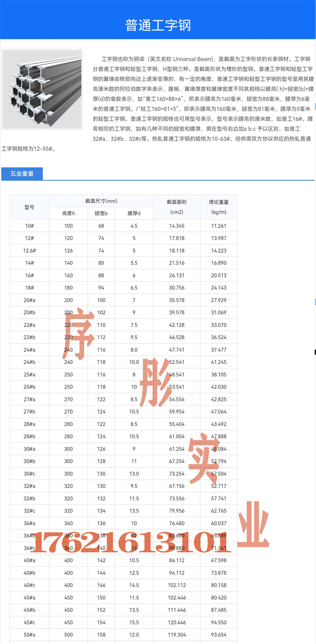Click the area value 59.954
Image resolution: width=316 pixels, height=644 pixels.
coord(177,412)
